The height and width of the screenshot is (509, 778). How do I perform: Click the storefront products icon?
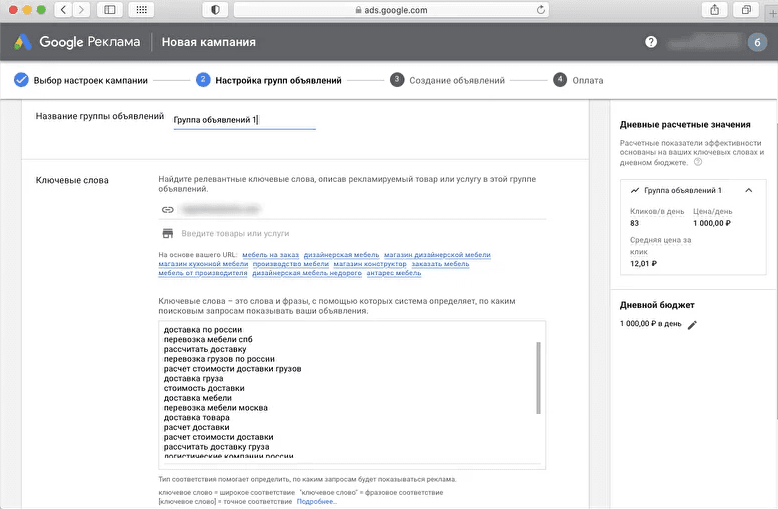[x=168, y=233]
